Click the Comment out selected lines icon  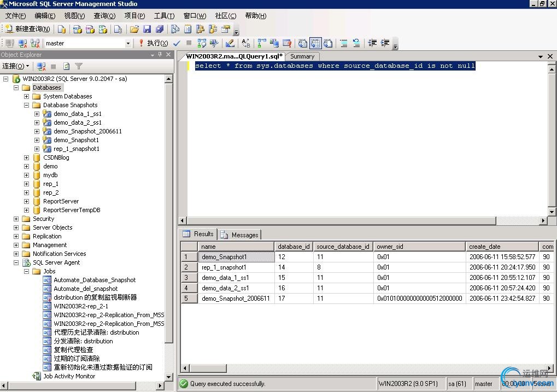coord(343,43)
